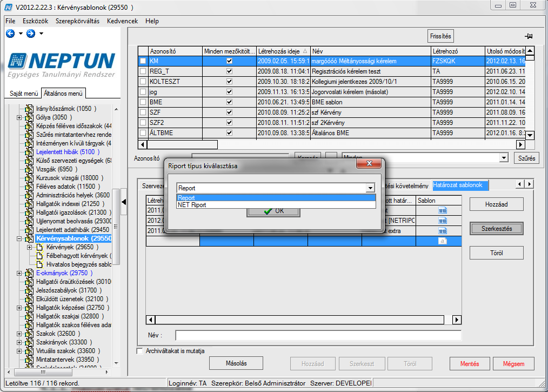The width and height of the screenshot is (548, 392).
Task: Click the collapse side panel arrow
Action: (x=124, y=202)
